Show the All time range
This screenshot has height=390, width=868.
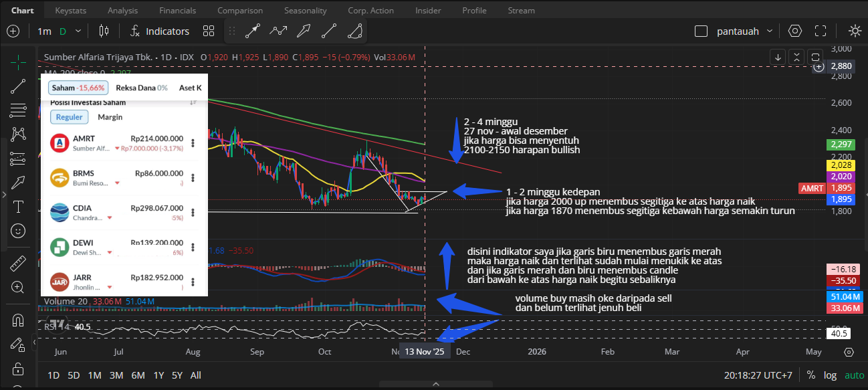point(195,375)
